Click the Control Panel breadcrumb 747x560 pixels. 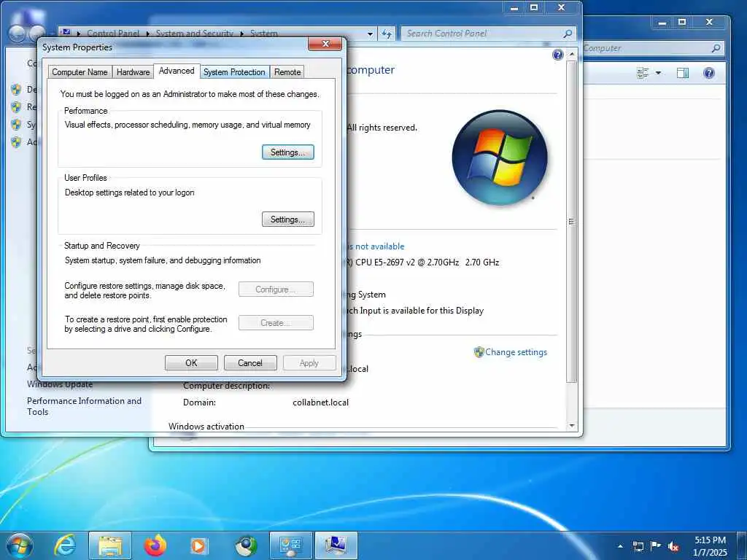pos(113,34)
